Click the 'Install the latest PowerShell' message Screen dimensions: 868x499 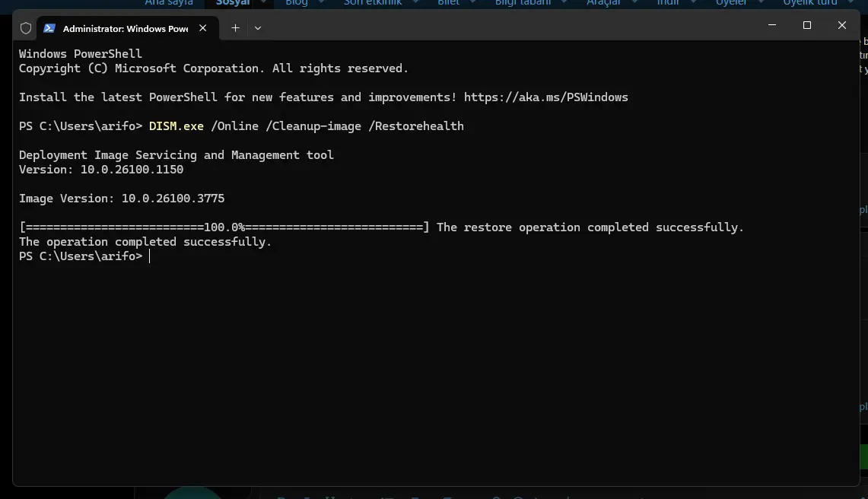323,97
